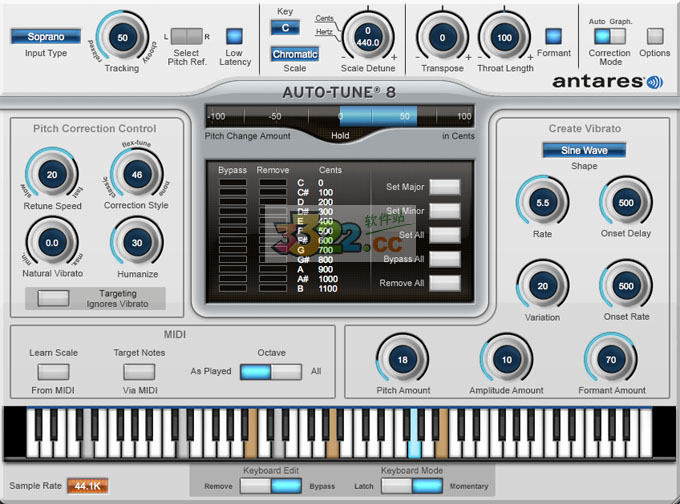This screenshot has height=504, width=680.
Task: Click the Remove All button
Action: tap(445, 283)
